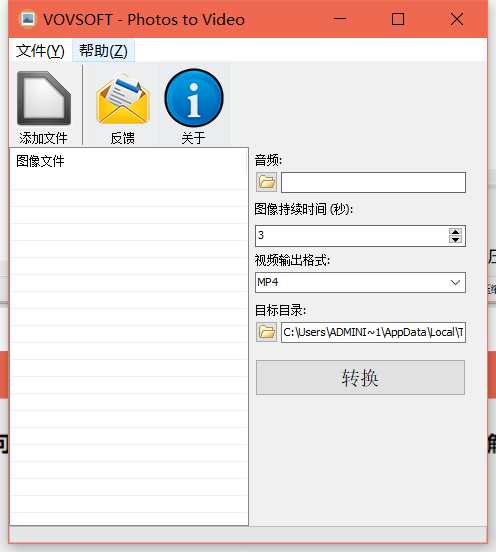Increase image duration with up arrow

pyautogui.click(x=455, y=232)
